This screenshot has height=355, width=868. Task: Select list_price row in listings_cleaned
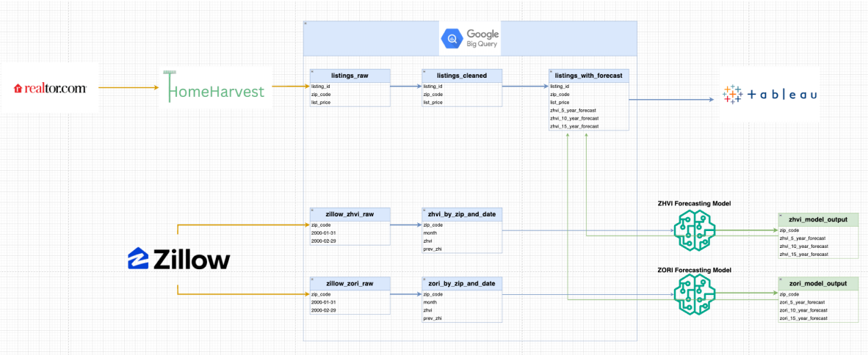462,102
